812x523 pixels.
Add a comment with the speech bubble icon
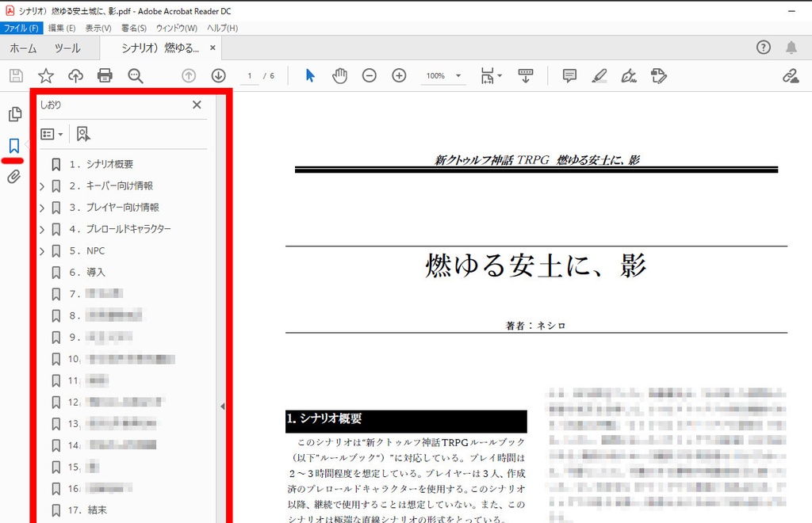click(x=569, y=75)
